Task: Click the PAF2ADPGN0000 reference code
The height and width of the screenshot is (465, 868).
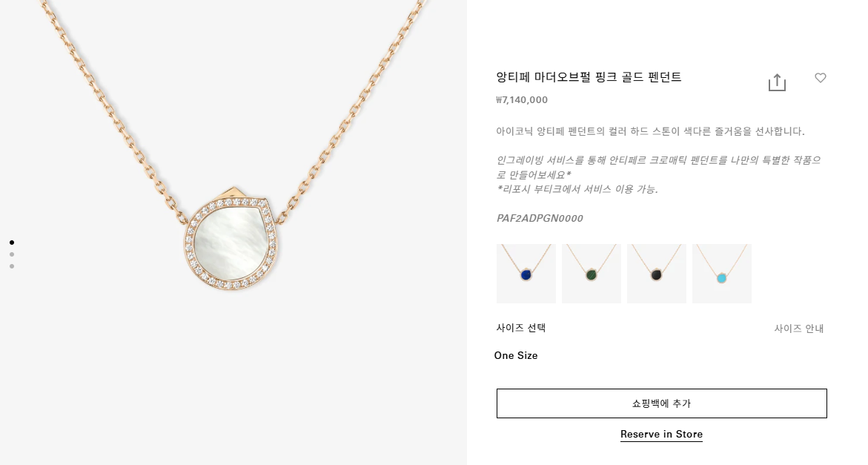Action: pyautogui.click(x=540, y=218)
